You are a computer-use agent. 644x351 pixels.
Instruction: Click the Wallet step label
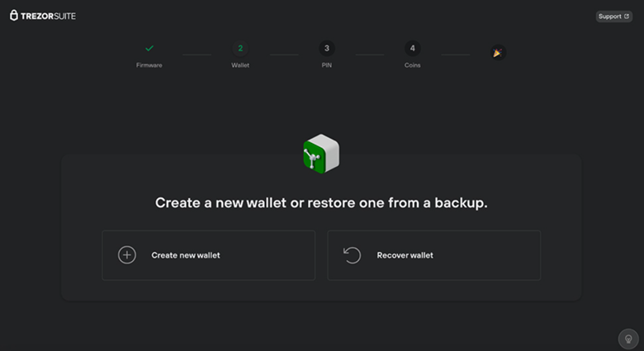(x=240, y=65)
